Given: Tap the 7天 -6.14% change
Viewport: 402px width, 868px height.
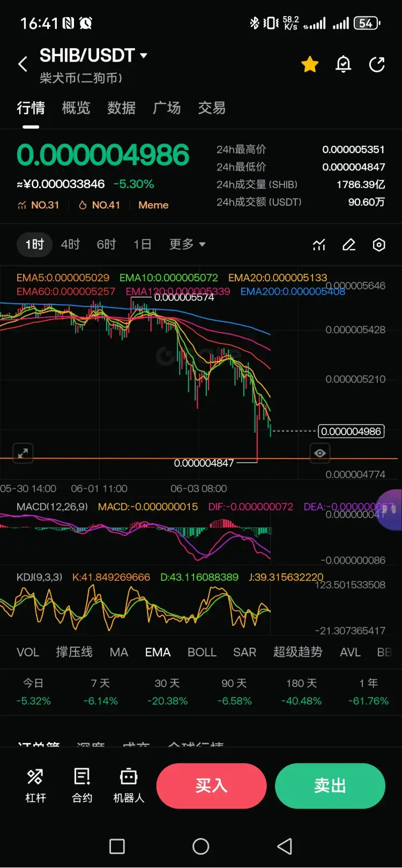Looking at the screenshot, I should (100, 692).
